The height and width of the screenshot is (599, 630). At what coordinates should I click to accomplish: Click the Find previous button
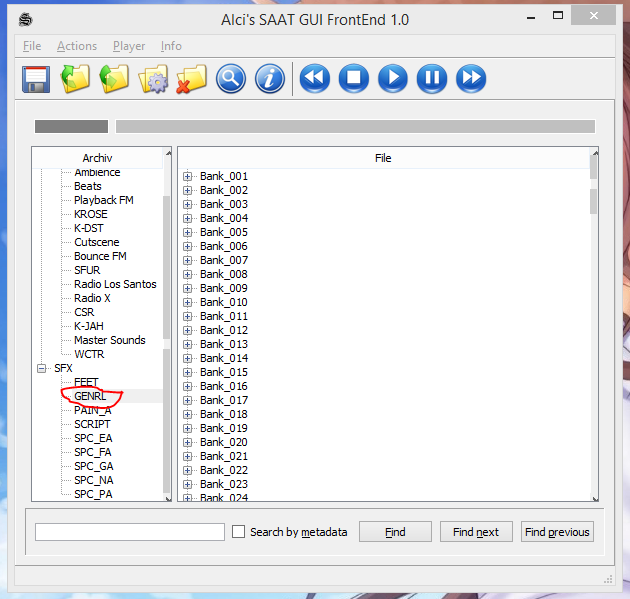pos(557,532)
